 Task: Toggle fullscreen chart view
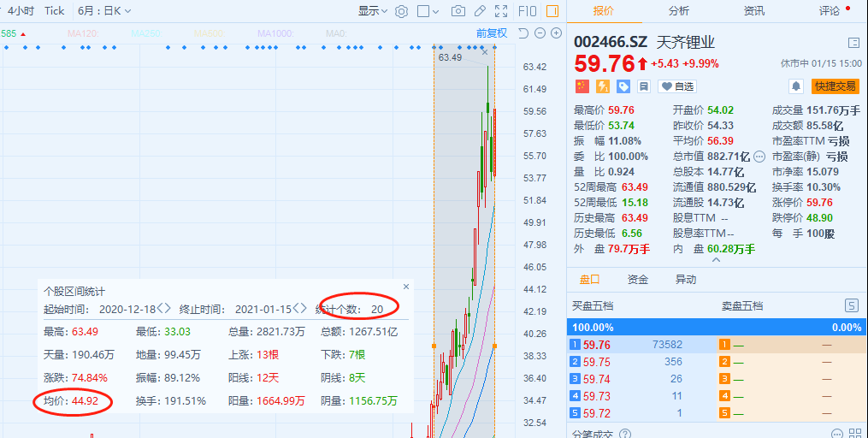tap(501, 11)
